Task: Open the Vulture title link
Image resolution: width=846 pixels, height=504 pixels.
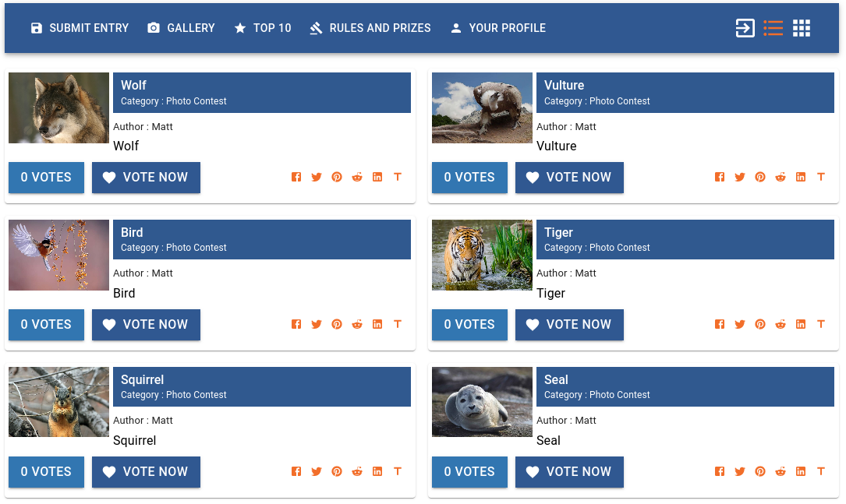Action: pos(564,85)
